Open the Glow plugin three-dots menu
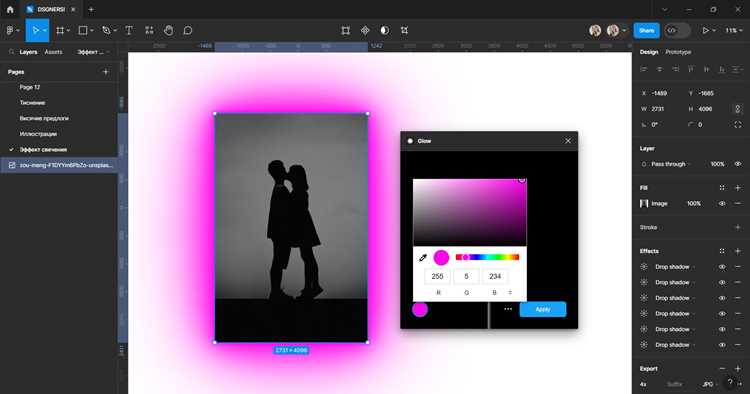Image resolution: width=750 pixels, height=394 pixels. tap(508, 309)
